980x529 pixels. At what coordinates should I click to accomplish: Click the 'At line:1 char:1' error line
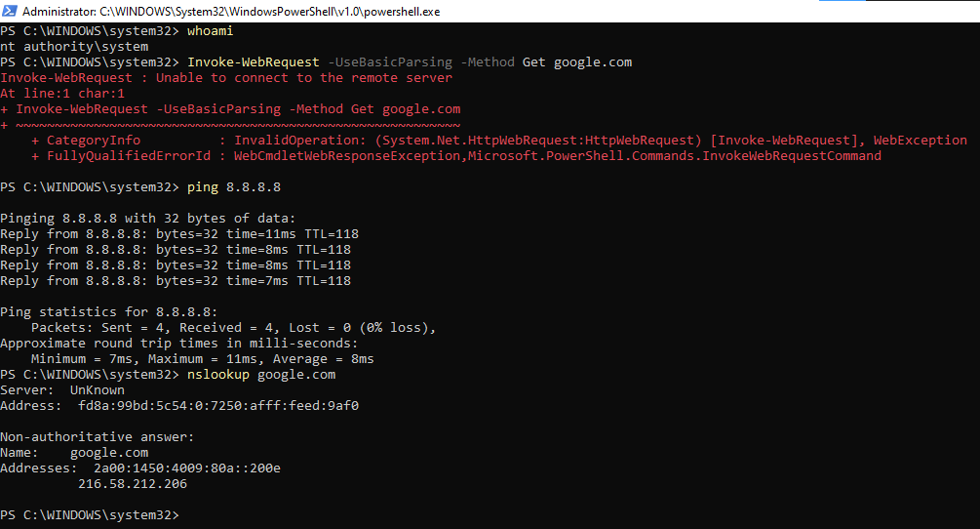[x=62, y=93]
